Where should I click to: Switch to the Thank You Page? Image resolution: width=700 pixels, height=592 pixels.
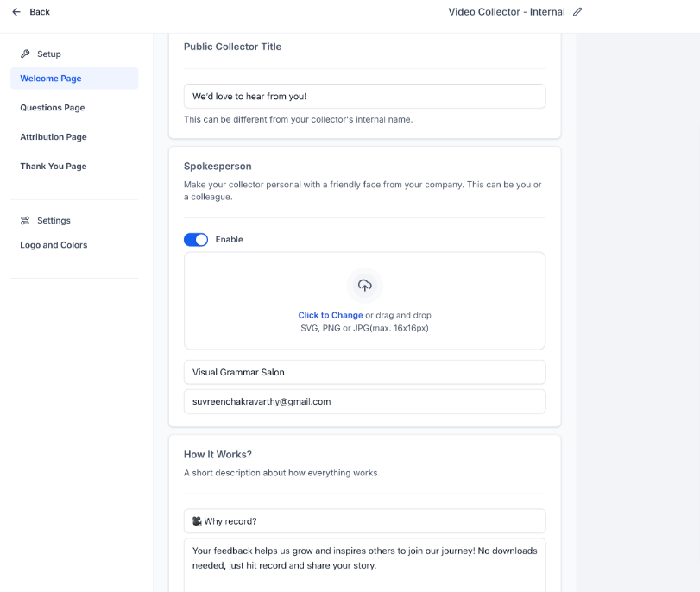click(x=54, y=167)
